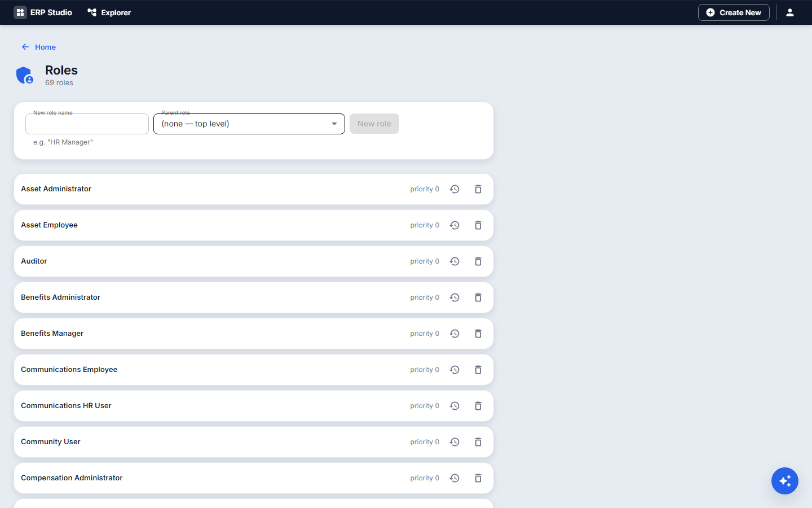This screenshot has height=508, width=812.
Task: Open the AI assistant sparkle button
Action: coord(785,481)
